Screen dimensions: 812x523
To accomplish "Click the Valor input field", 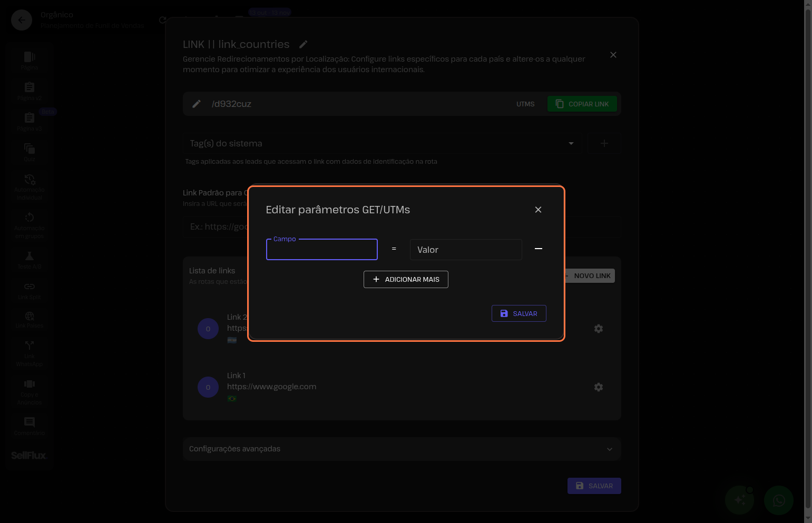I will tap(465, 250).
